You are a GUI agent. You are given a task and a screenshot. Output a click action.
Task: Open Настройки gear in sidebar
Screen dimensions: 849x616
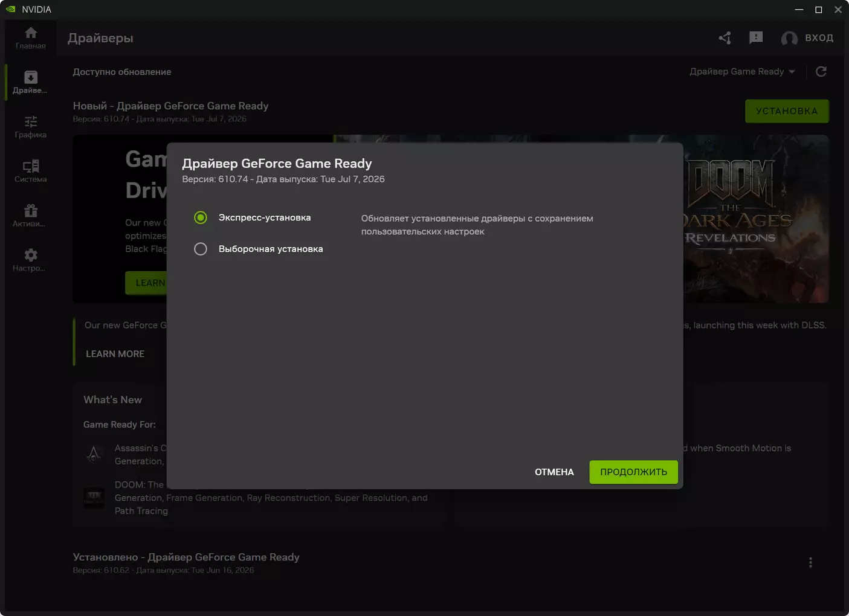point(31,260)
